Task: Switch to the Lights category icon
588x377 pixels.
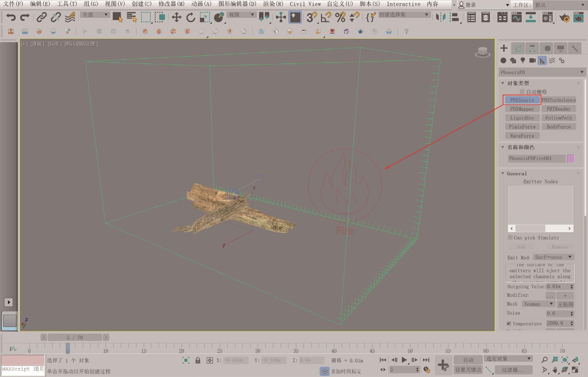Action: [x=523, y=60]
